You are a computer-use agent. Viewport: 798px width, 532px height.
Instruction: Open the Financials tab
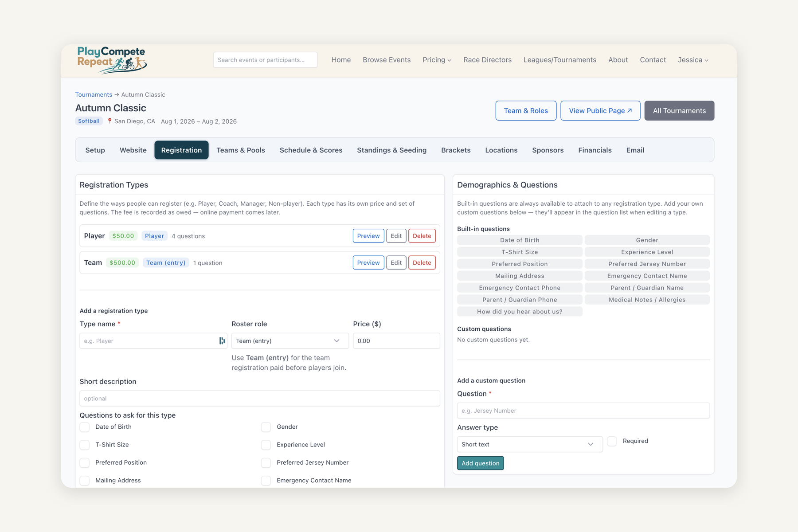coord(595,150)
